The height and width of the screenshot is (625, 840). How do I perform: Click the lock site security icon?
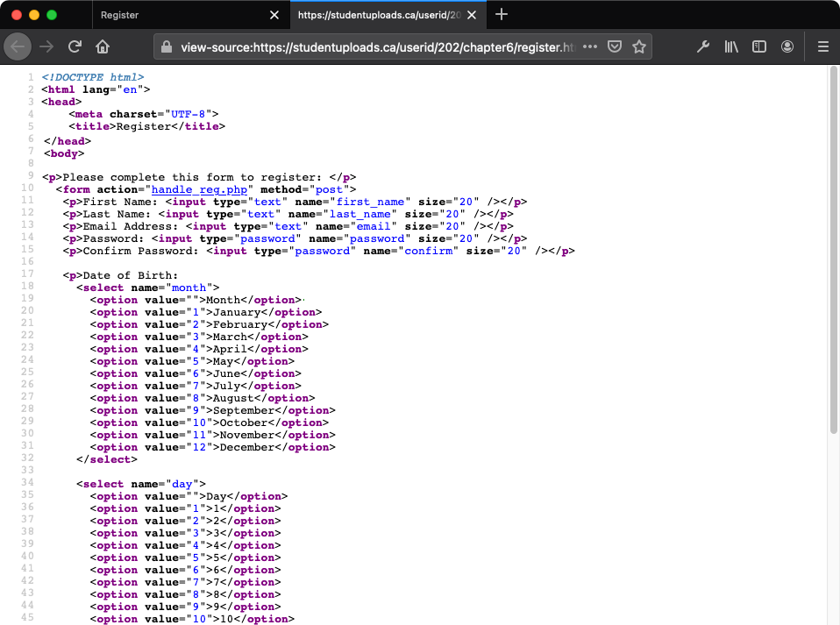[167, 47]
